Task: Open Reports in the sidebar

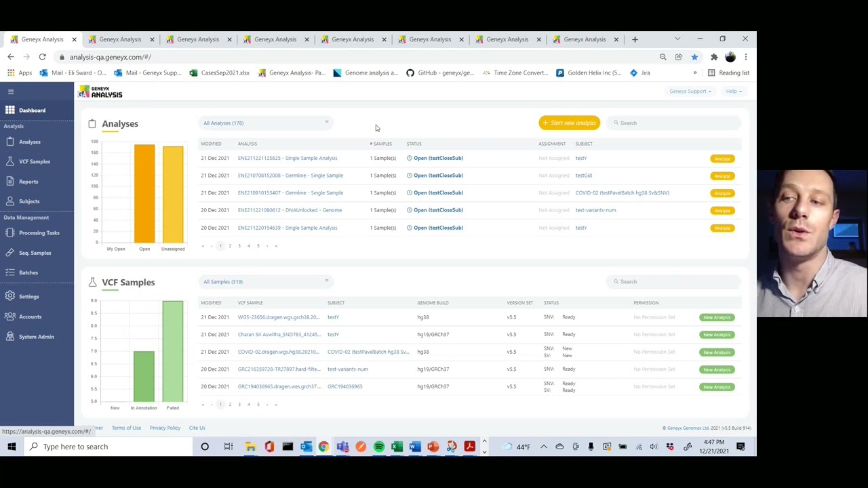Action: [x=28, y=182]
